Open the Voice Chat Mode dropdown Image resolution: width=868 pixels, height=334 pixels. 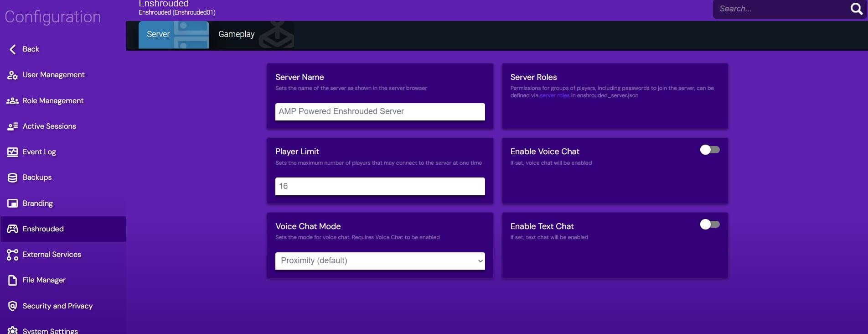coord(380,261)
